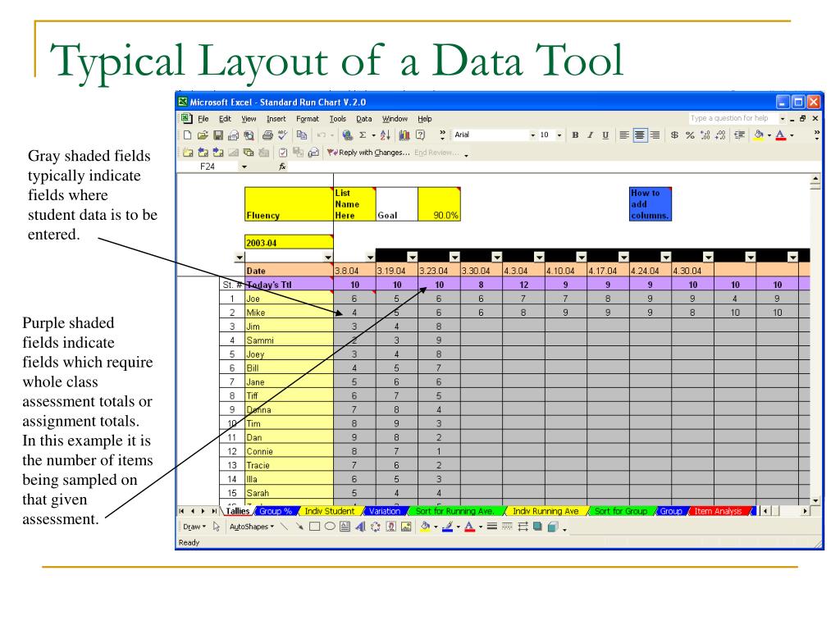This screenshot has width=840, height=630.
Task: Toggle Align Right
Action: point(655,135)
